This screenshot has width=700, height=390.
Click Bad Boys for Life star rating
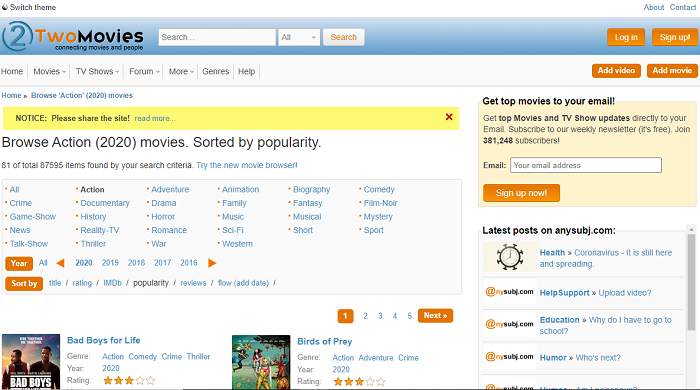pyautogui.click(x=129, y=381)
